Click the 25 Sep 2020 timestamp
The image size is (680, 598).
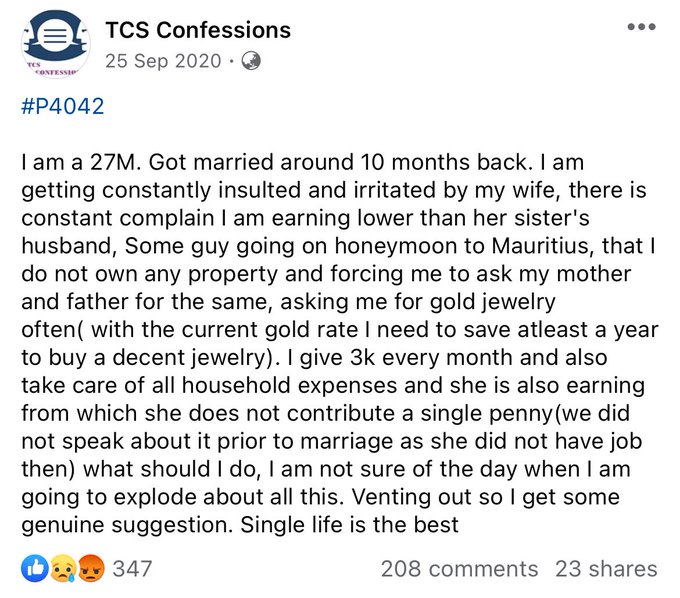(x=163, y=61)
